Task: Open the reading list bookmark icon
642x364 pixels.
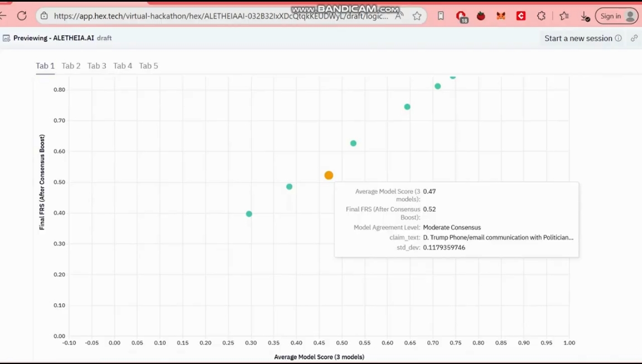Action: (x=441, y=16)
